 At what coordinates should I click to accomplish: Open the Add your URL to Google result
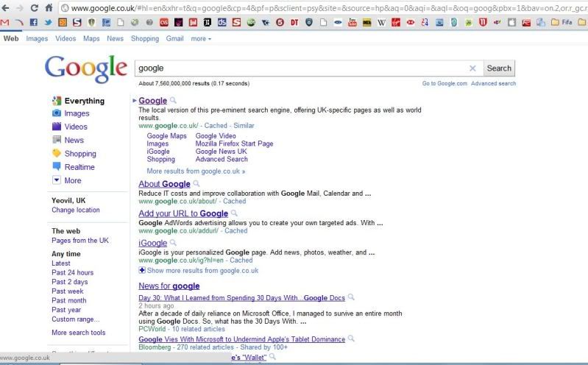(183, 213)
